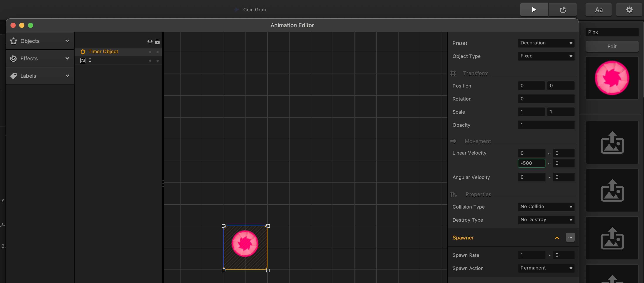This screenshot has width=644, height=283.
Task: Toggle lock dot for layer 0
Action: click(x=157, y=61)
